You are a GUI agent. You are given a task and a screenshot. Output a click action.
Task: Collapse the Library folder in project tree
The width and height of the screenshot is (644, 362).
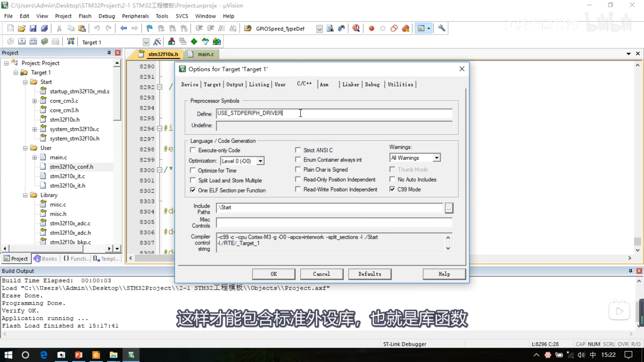click(25, 195)
